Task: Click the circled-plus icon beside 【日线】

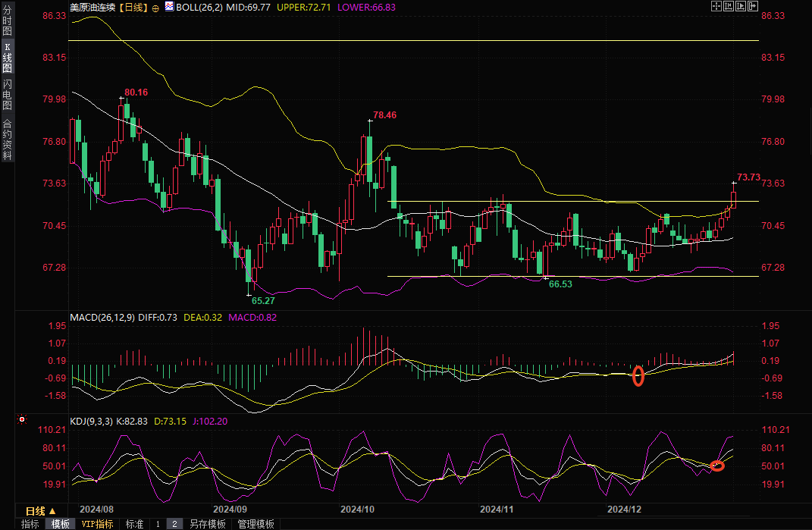Action: [155, 7]
